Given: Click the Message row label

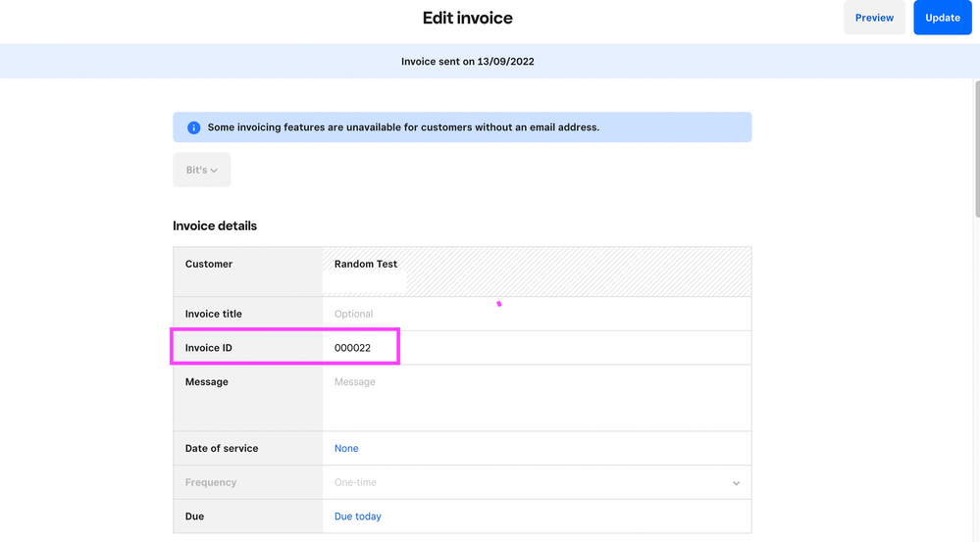Looking at the screenshot, I should click(x=207, y=382).
